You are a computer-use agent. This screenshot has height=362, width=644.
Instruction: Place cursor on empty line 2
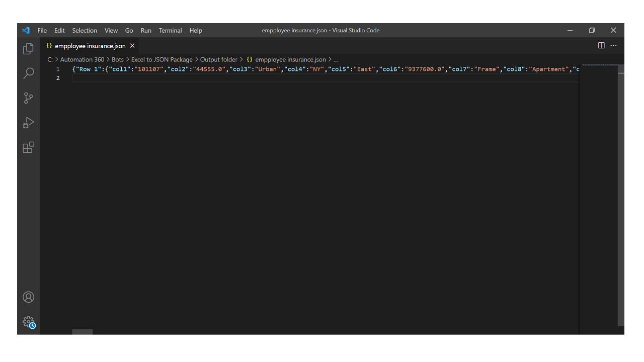[201, 78]
